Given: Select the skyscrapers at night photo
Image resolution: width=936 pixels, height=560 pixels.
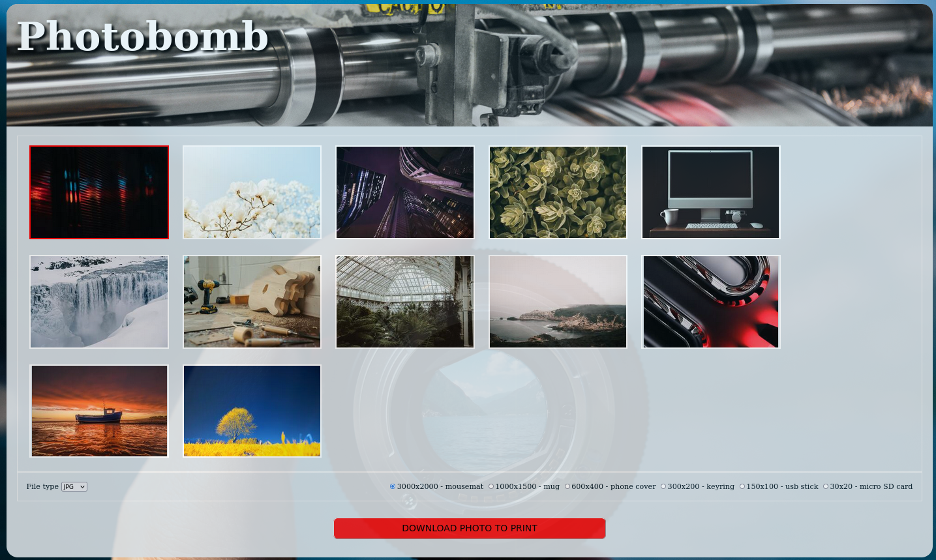Looking at the screenshot, I should click(x=405, y=192).
